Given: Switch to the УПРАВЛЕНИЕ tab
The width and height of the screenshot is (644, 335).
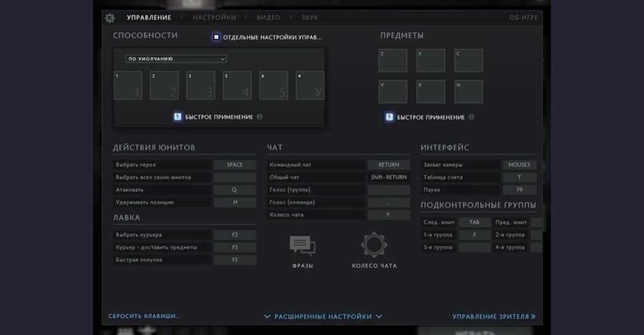Looking at the screenshot, I should point(149,18).
